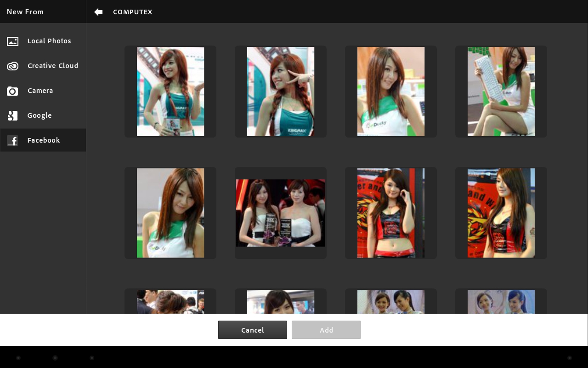Select the girl holding a white keyboard
Image resolution: width=588 pixels, height=368 pixels.
[x=501, y=92]
